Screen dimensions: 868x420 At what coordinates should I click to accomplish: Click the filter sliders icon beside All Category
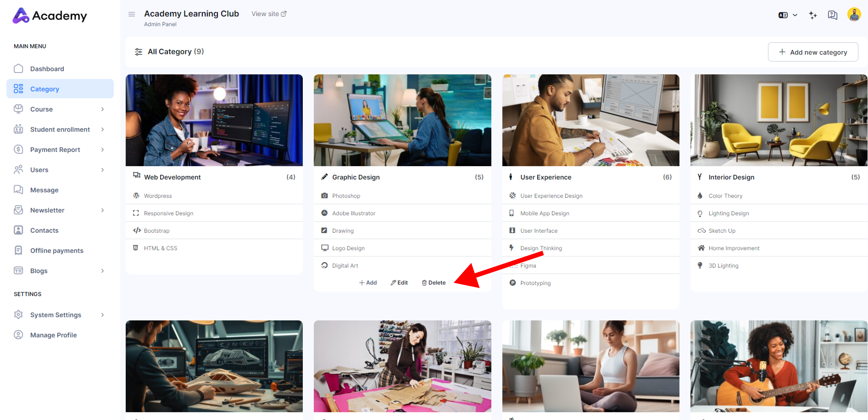pyautogui.click(x=138, y=52)
